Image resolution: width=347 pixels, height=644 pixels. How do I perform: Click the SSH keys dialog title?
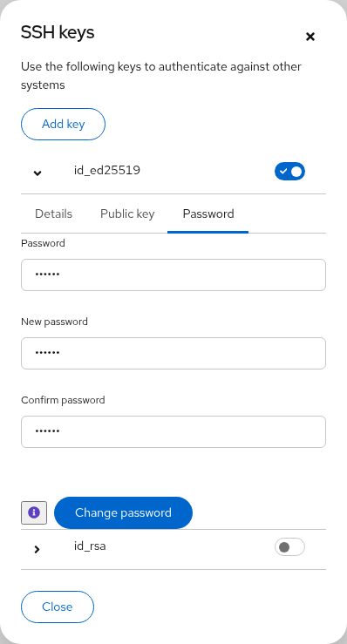coord(58,32)
